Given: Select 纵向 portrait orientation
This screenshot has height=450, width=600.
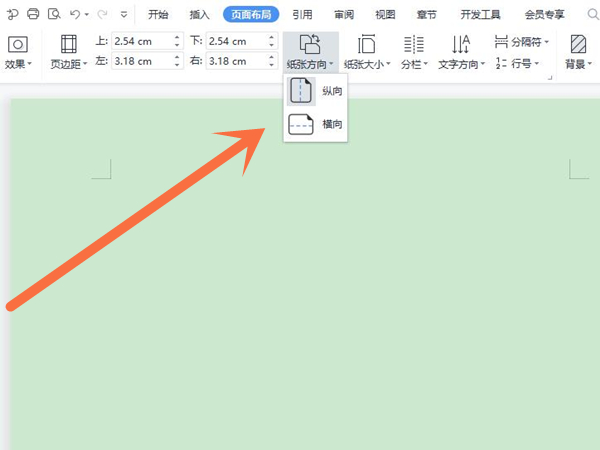Looking at the screenshot, I should [x=315, y=91].
